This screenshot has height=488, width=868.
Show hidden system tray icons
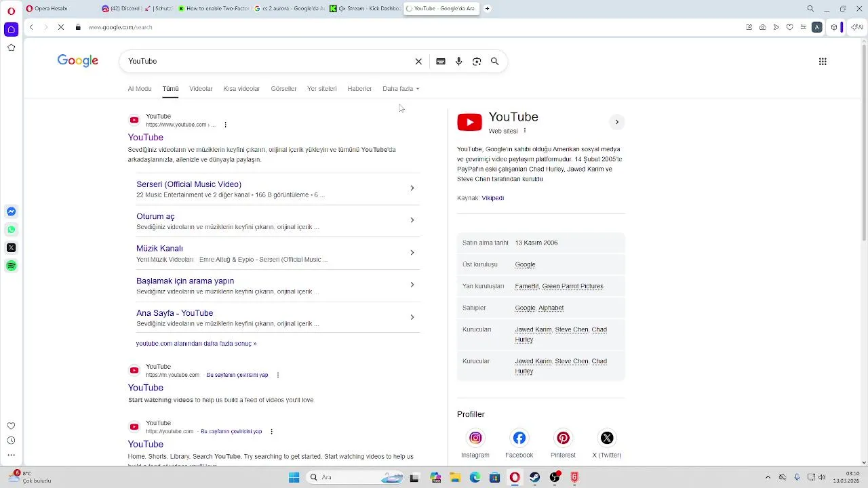pos(768,477)
